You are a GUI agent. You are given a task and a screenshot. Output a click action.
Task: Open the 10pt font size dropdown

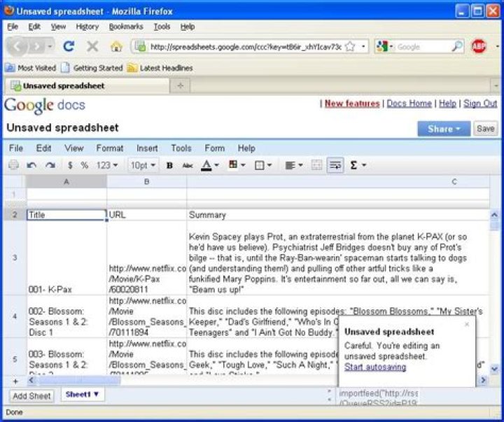[143, 165]
